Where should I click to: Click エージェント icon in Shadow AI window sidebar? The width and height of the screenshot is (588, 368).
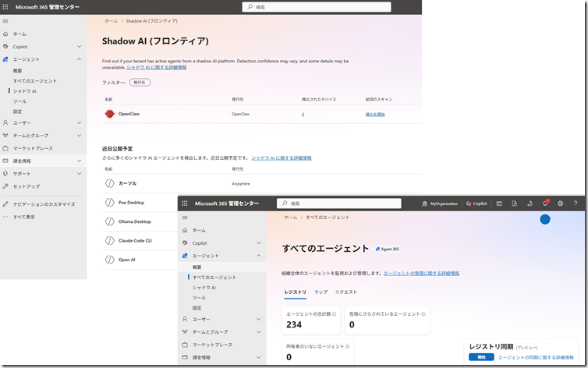click(5, 59)
